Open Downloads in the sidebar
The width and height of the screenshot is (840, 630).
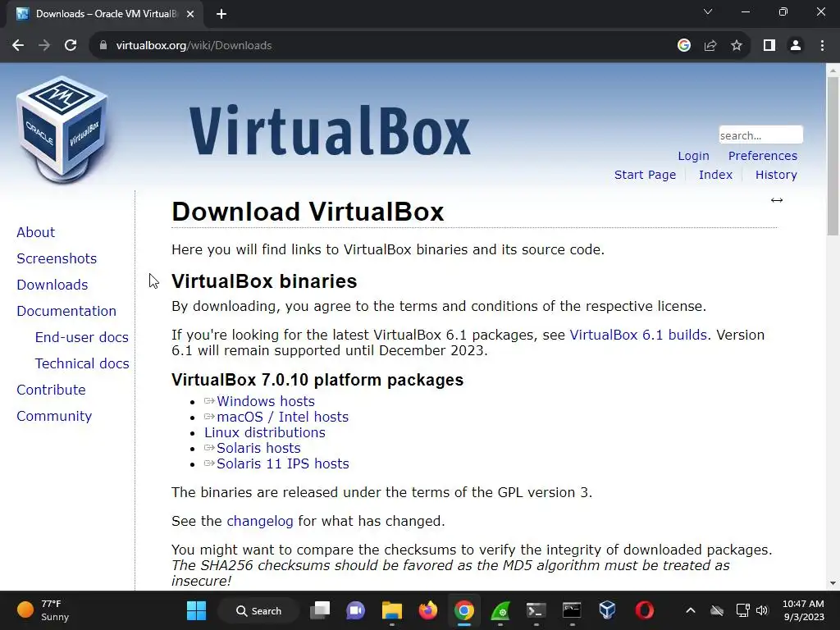click(52, 285)
